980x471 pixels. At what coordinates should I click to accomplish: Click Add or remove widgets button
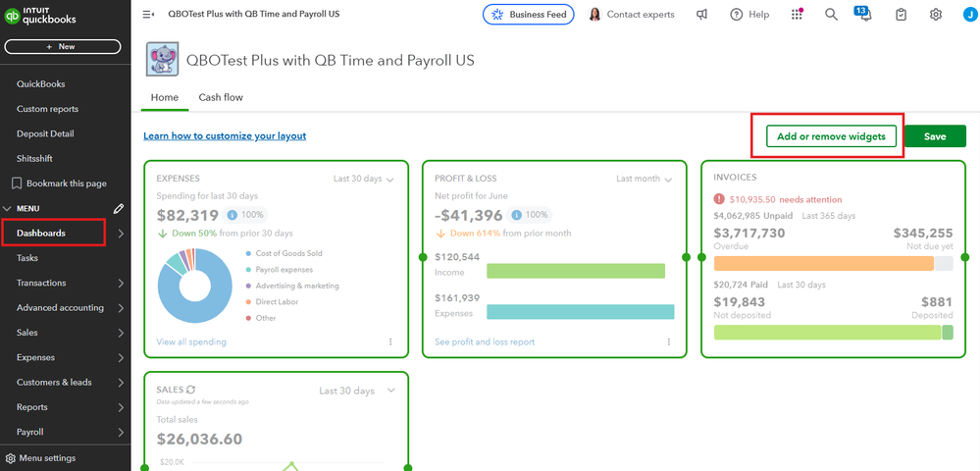click(831, 136)
